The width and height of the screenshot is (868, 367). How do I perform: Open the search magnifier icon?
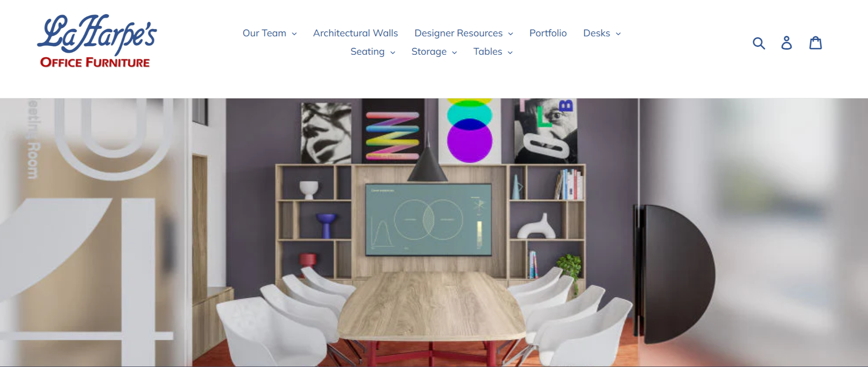click(x=758, y=43)
